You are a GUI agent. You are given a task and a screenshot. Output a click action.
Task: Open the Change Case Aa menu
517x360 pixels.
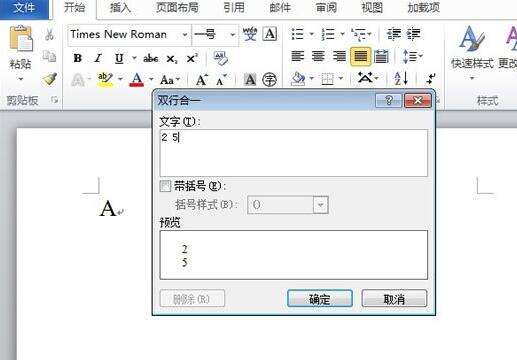tap(167, 80)
